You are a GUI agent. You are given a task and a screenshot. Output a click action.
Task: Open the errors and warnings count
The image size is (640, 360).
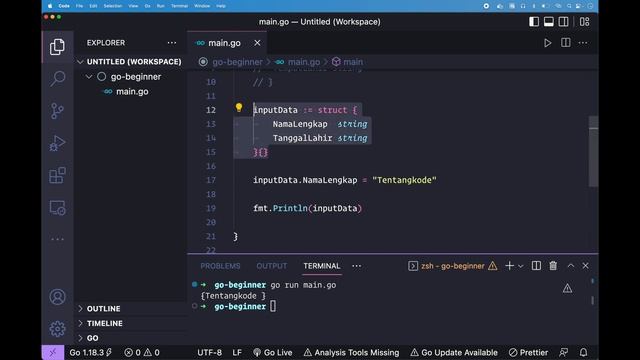point(142,353)
